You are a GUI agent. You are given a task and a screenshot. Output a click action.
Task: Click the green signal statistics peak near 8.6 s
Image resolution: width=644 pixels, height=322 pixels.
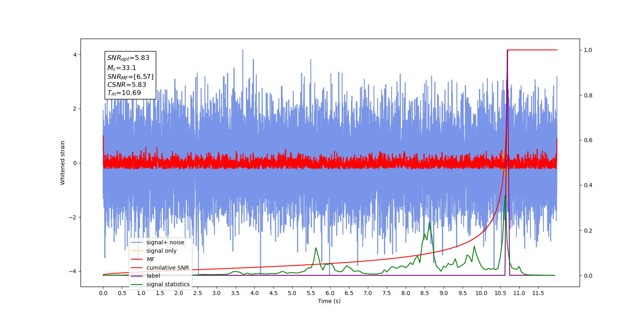tap(429, 223)
